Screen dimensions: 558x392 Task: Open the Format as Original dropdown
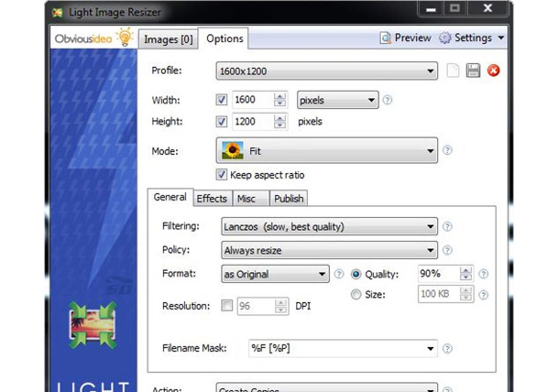(275, 274)
